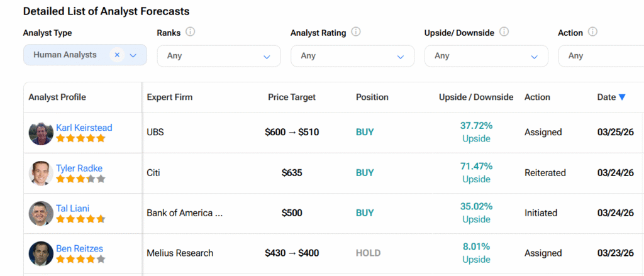The image size is (644, 276).
Task: Click the Price Target column header
Action: point(292,97)
